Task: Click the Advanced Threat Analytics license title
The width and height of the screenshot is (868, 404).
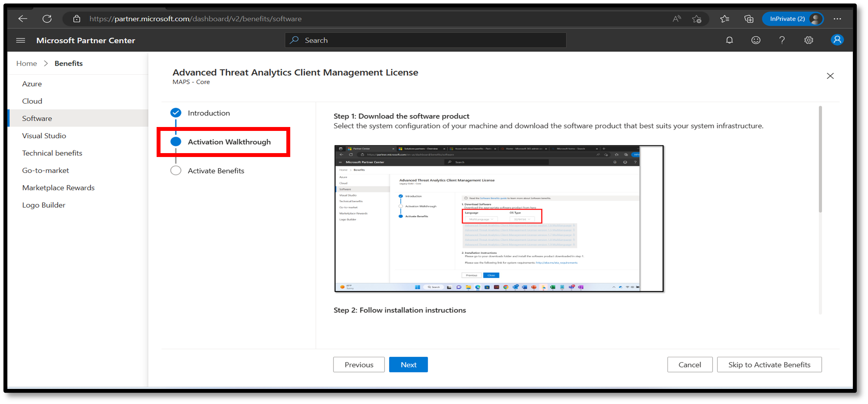Action: point(295,72)
